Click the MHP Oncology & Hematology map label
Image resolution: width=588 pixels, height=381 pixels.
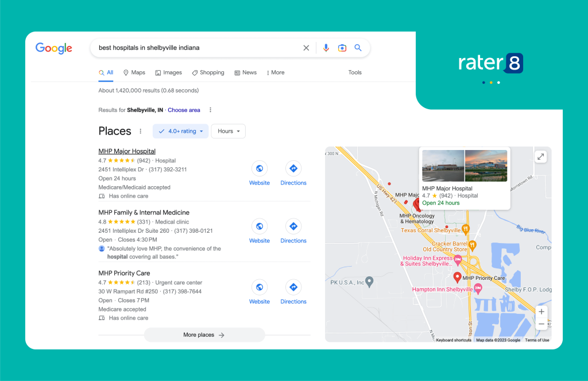pyautogui.click(x=417, y=218)
